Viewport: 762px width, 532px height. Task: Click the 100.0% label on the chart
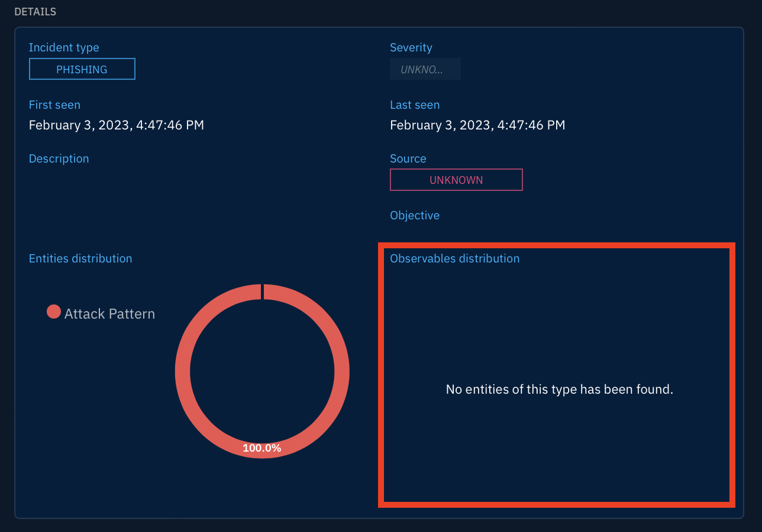pos(262,447)
